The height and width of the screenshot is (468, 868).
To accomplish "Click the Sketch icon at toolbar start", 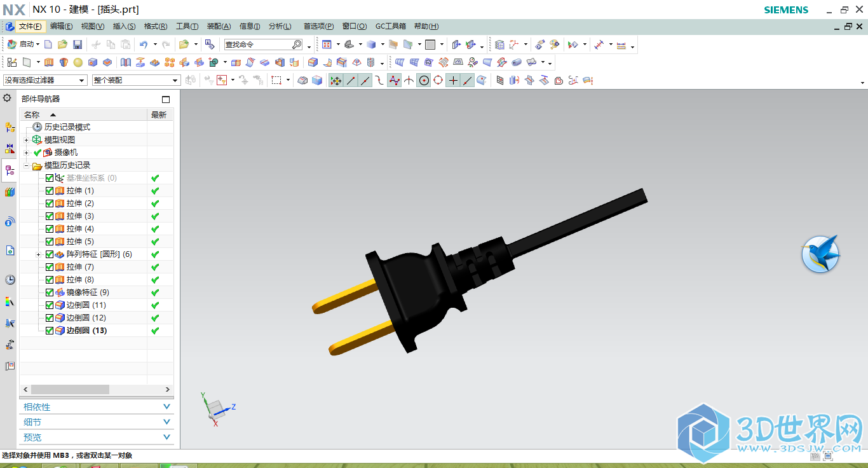I will click(12, 62).
